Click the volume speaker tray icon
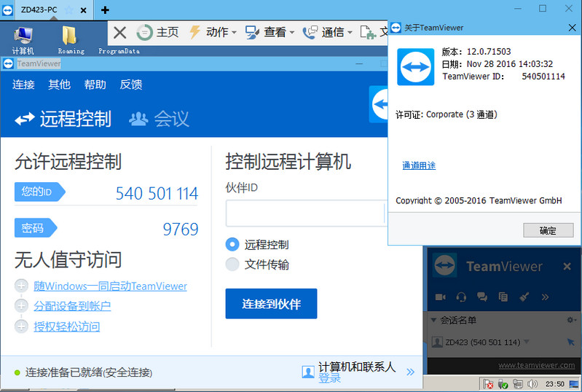582x392 pixels. click(x=532, y=384)
